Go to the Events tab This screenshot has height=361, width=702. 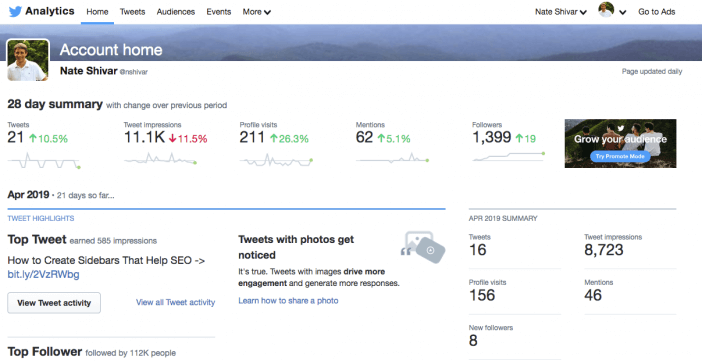(218, 12)
